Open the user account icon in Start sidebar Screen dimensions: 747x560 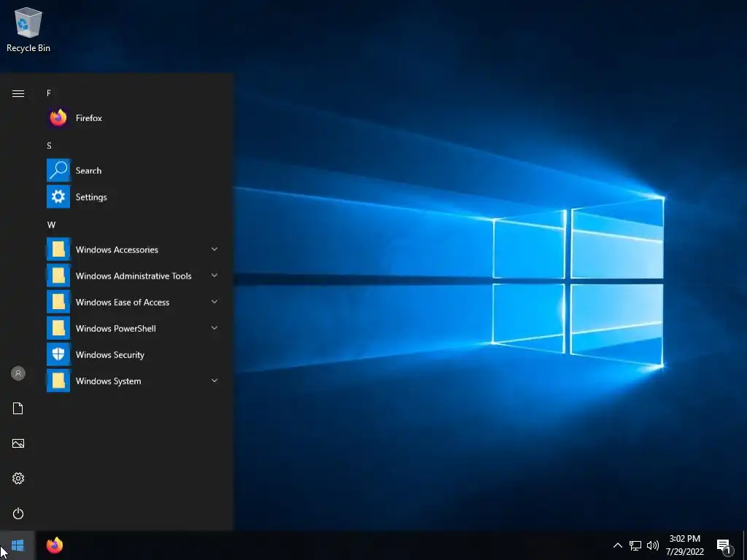(18, 373)
